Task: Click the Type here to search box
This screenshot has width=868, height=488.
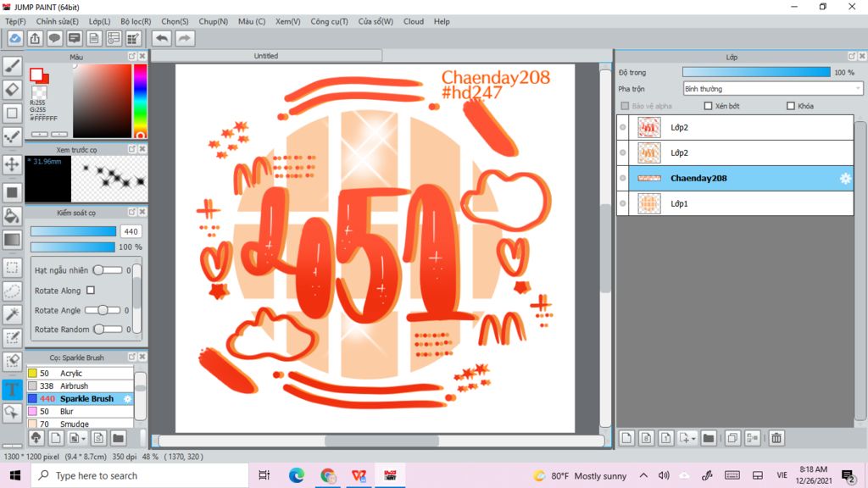Action: [140, 475]
